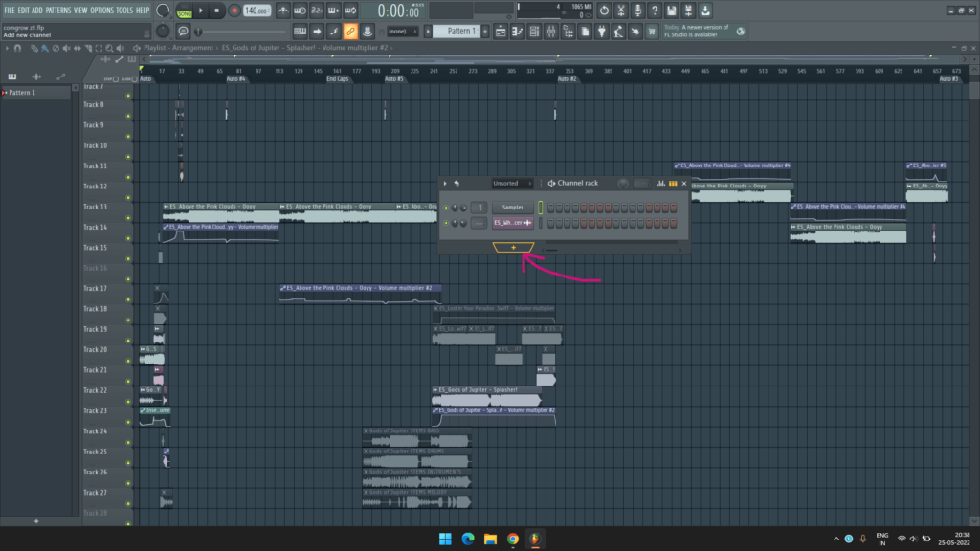This screenshot has height=551, width=980.
Task: Click the Save project icon
Action: [671, 11]
